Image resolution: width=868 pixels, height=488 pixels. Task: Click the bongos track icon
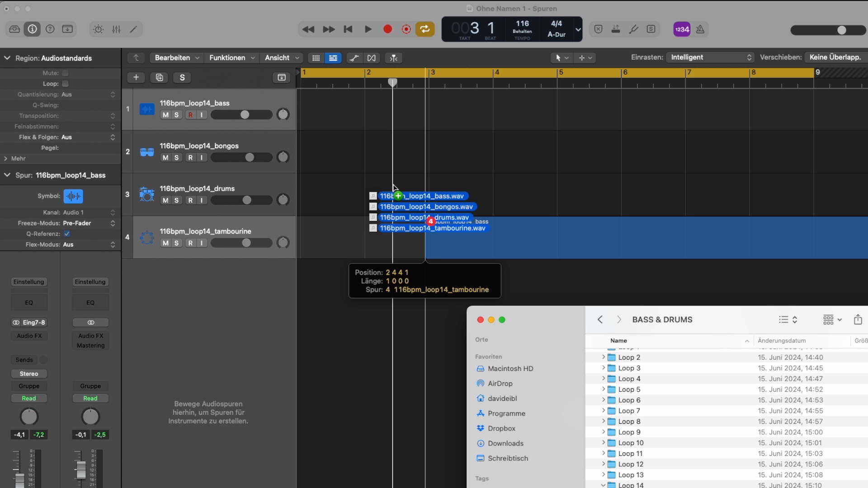tap(147, 152)
